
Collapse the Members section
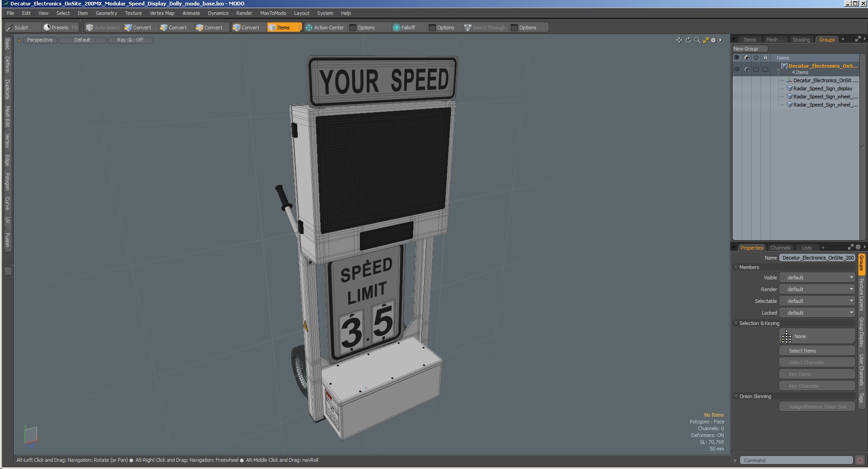coord(736,267)
